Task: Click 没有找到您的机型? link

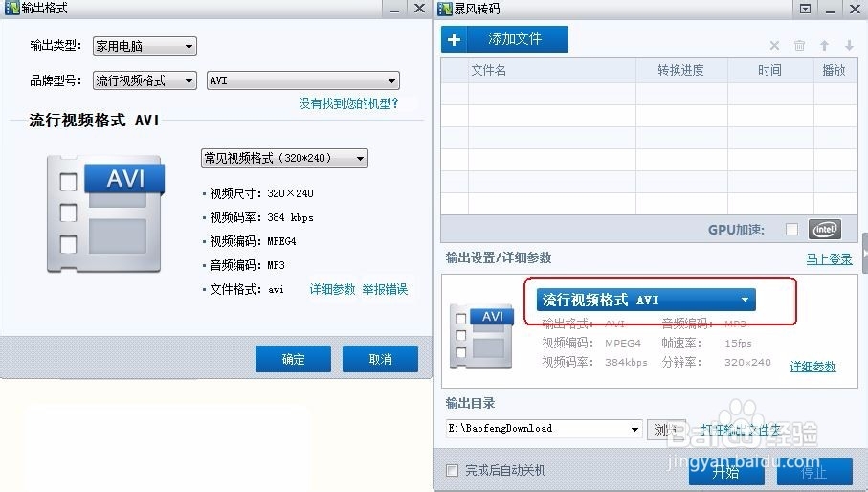Action: (x=348, y=103)
